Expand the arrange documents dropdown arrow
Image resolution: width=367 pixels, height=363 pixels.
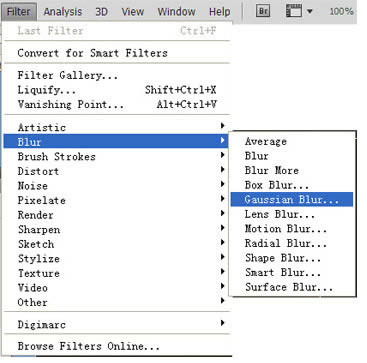(310, 12)
